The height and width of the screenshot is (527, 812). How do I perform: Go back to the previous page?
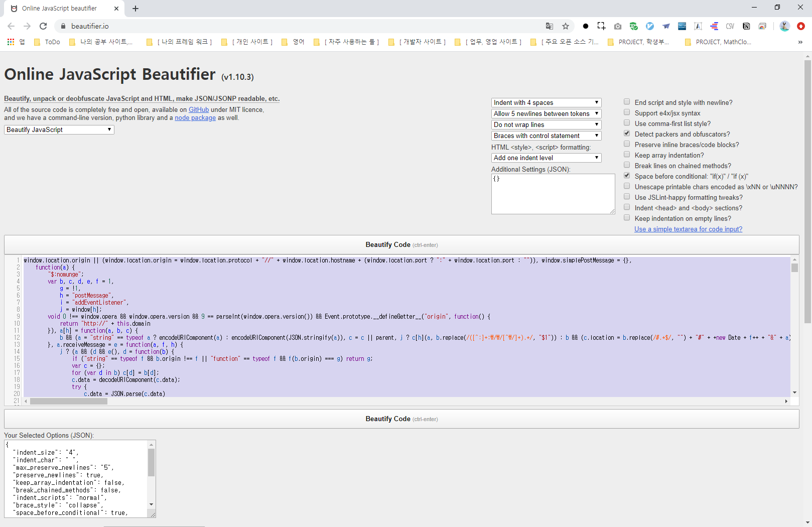tap(11, 26)
